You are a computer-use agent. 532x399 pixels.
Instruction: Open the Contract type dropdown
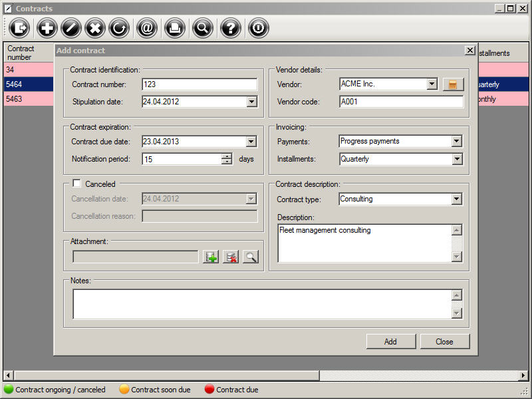456,199
